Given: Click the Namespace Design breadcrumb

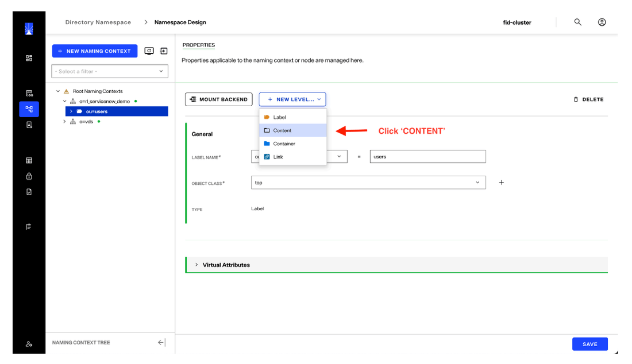Looking at the screenshot, I should click(180, 22).
